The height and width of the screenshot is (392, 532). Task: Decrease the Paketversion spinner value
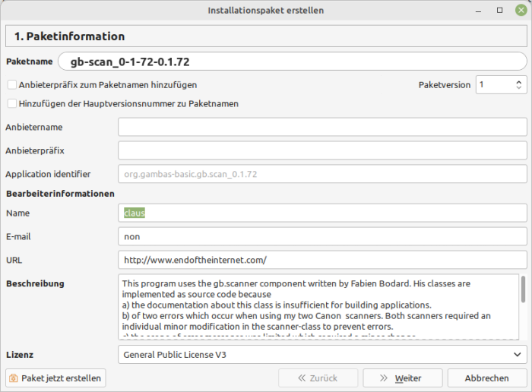pyautogui.click(x=519, y=88)
